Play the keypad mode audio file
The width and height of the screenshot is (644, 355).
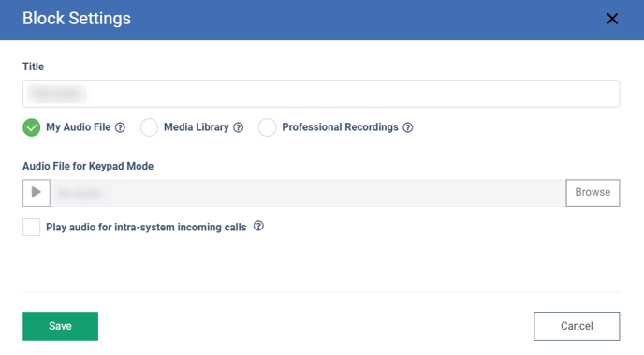point(37,193)
